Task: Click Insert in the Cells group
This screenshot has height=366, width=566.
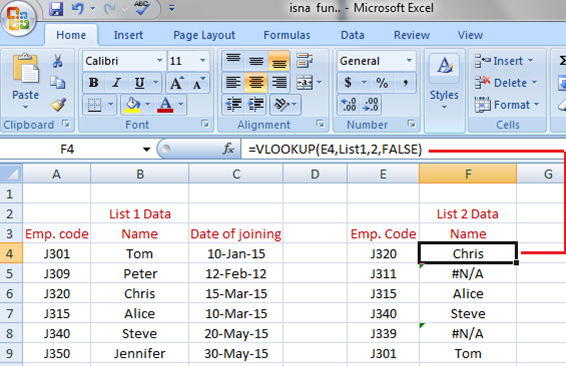Action: pyautogui.click(x=504, y=61)
